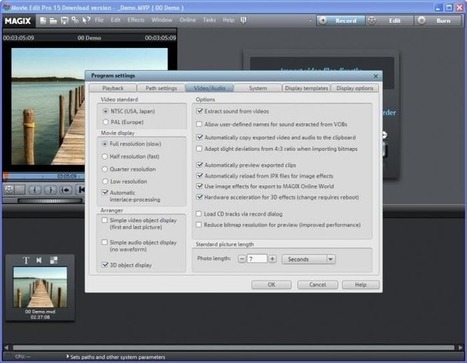The height and width of the screenshot is (363, 467).
Task: Open the Online menu
Action: point(187,20)
